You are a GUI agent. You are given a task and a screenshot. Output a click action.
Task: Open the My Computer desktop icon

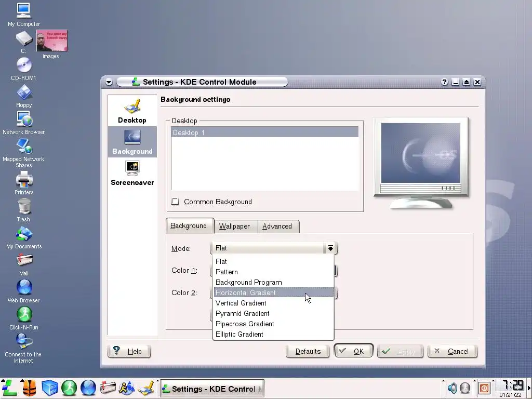tap(23, 15)
